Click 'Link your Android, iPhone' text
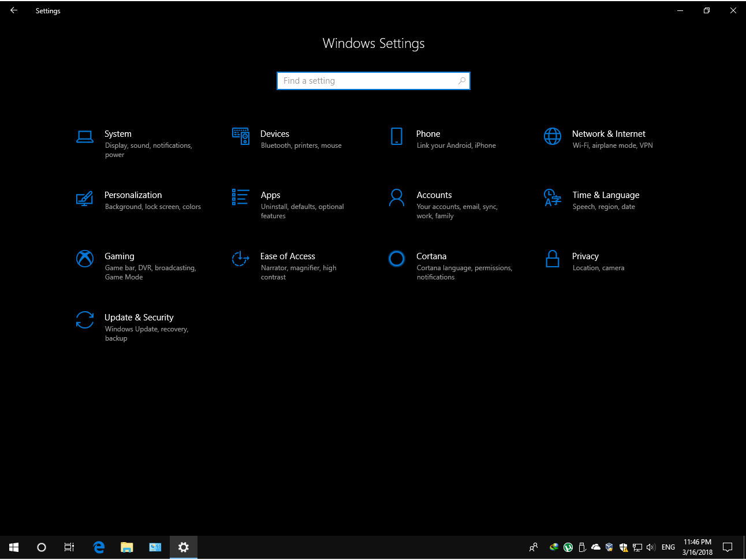This screenshot has width=746, height=560. click(x=456, y=145)
